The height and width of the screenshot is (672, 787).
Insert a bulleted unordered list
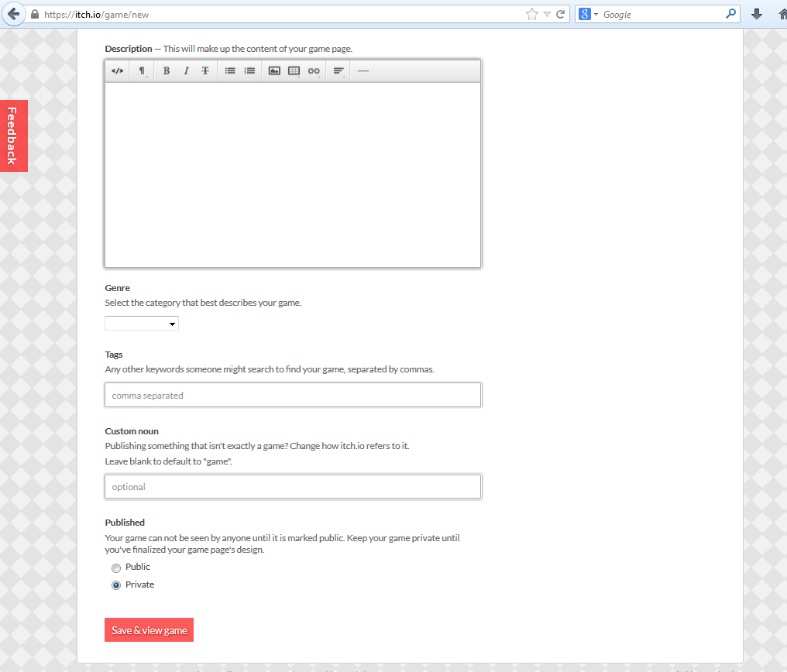pyautogui.click(x=230, y=71)
